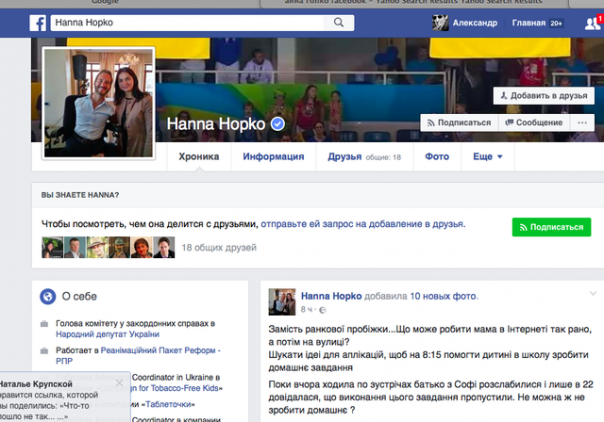Click the 'ВЫ ЗНАЕТЕ HANNA?' heading
This screenshot has height=422, width=604.
point(80,195)
